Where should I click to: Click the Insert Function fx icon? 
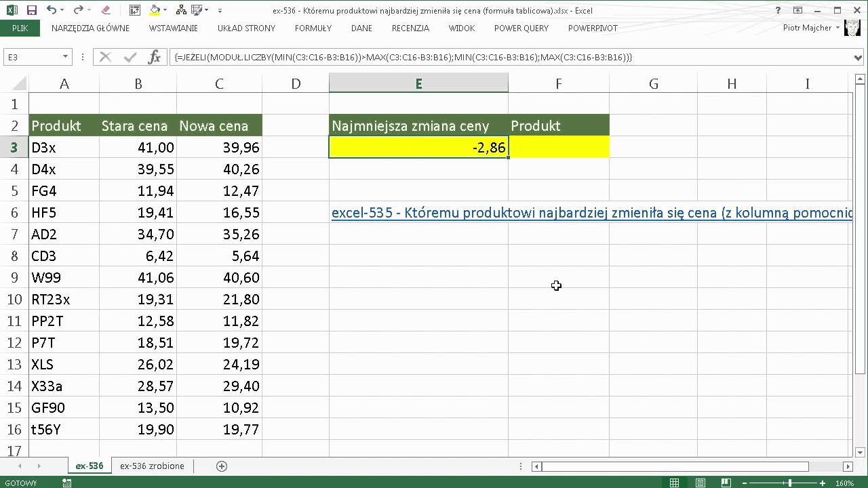154,57
